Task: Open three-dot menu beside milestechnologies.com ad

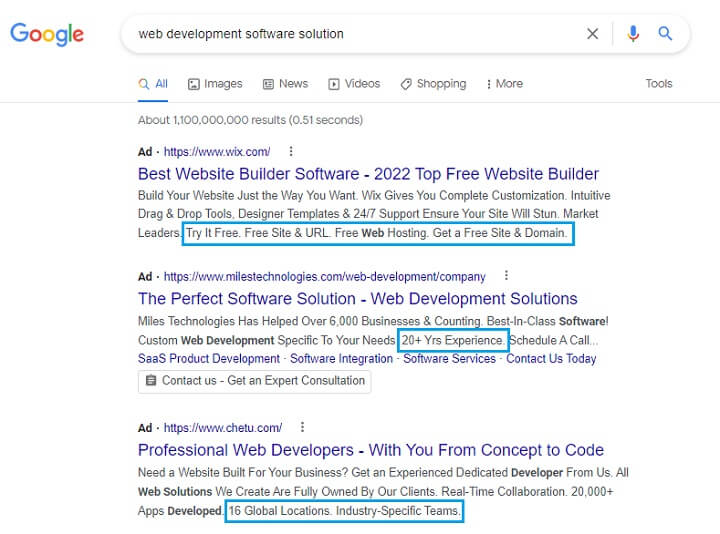Action: tap(506, 276)
